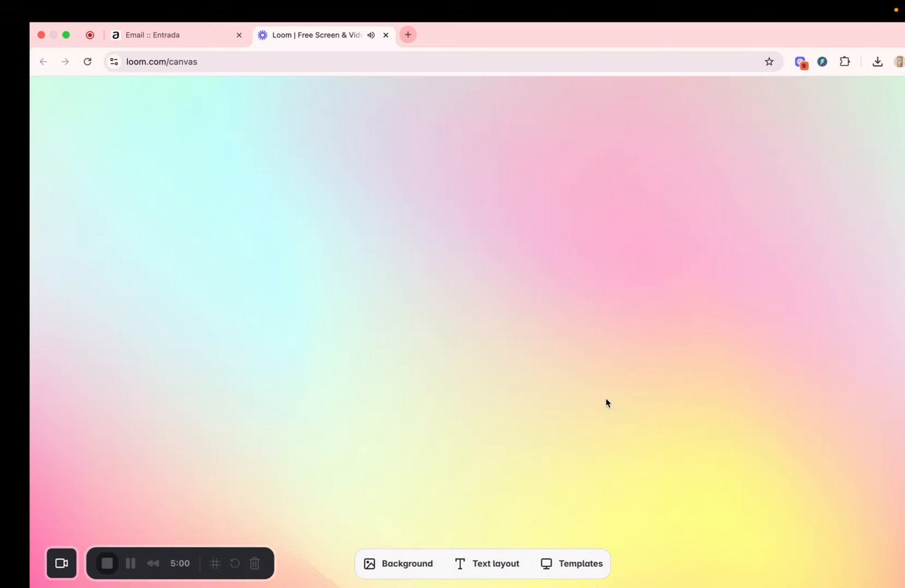Reload the loom.com/canvas page
The width and height of the screenshot is (905, 588).
pos(88,61)
